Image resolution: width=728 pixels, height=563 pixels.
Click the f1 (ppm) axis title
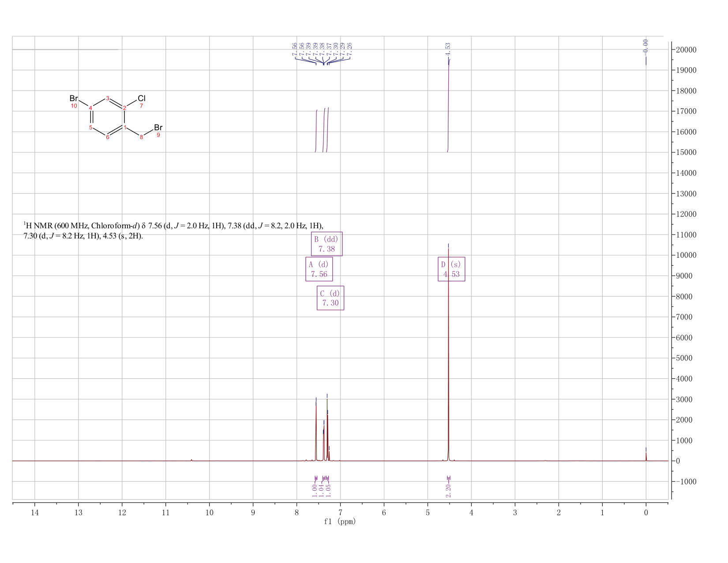(340, 521)
